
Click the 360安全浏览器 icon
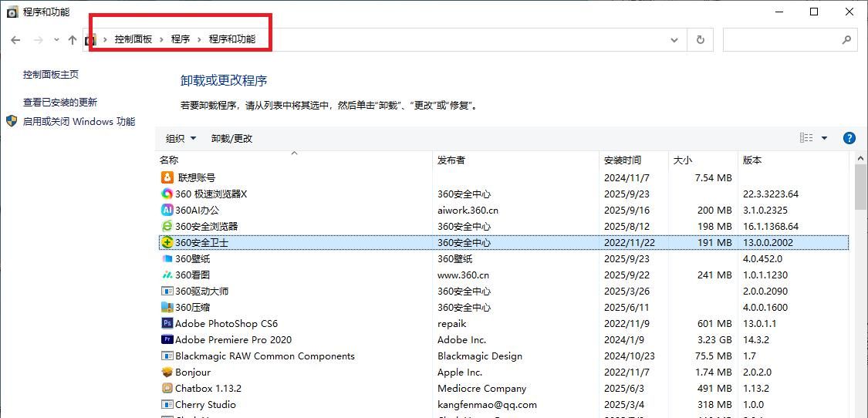coord(167,227)
